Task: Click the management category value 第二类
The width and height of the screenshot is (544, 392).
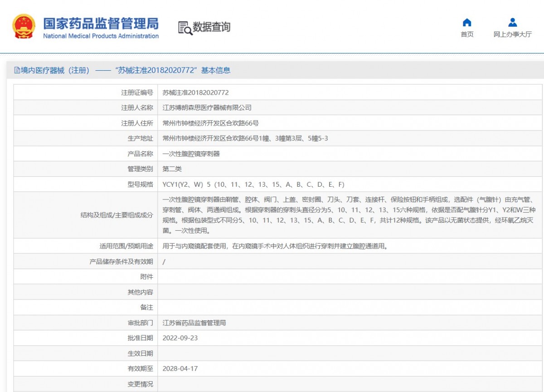Action: coord(172,169)
